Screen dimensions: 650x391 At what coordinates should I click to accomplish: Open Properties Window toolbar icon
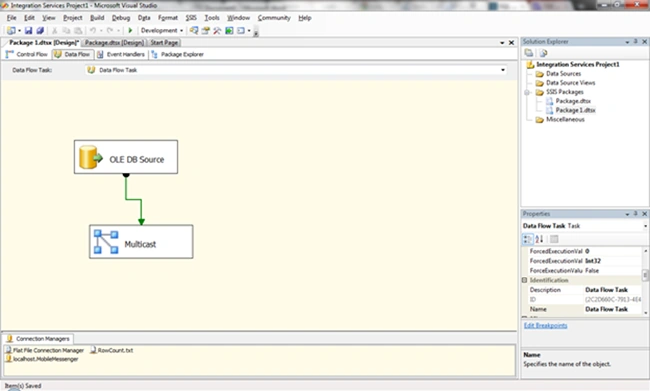tap(205, 30)
